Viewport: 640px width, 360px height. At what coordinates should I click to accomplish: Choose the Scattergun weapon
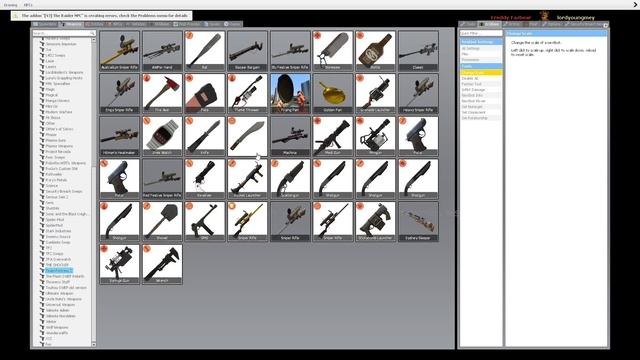coord(290,179)
